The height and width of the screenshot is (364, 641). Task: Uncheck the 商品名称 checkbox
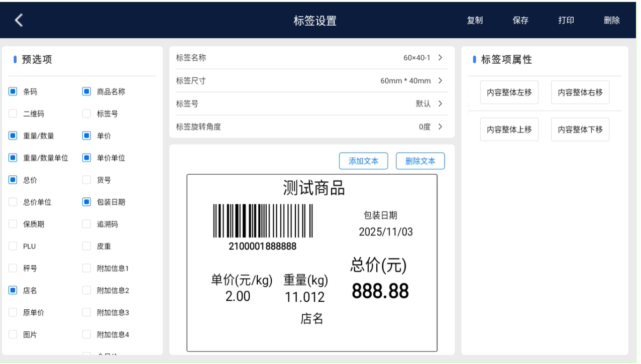pyautogui.click(x=86, y=92)
